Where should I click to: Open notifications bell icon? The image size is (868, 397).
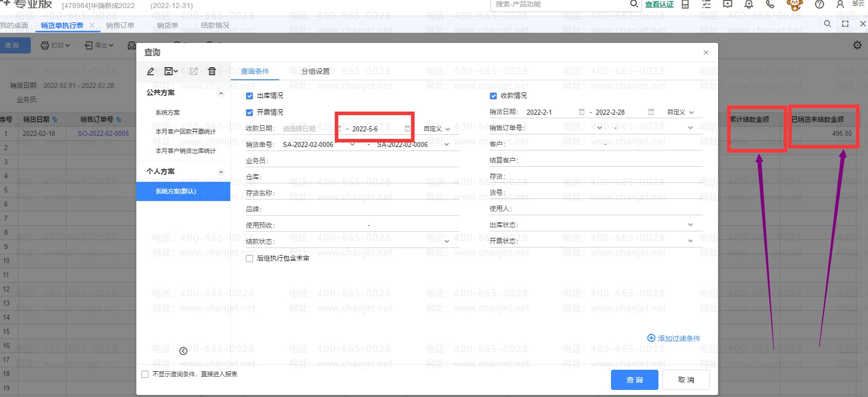coord(749,4)
